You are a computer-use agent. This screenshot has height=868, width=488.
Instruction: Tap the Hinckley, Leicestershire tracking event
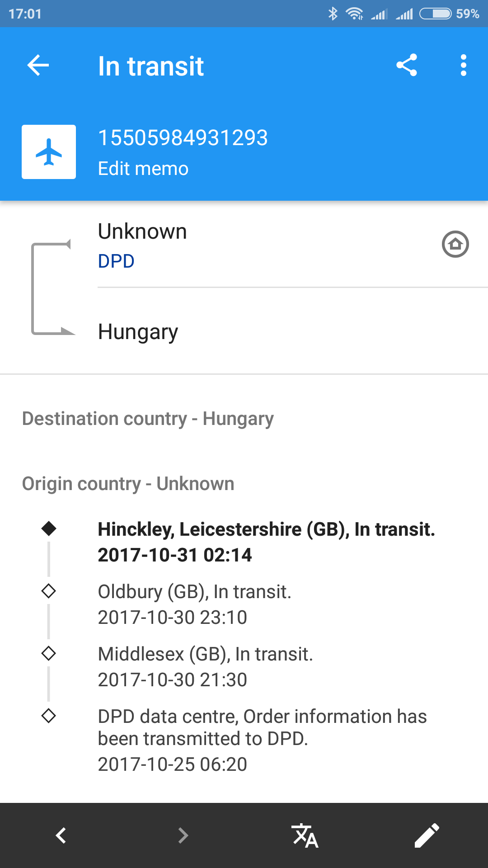tap(266, 542)
